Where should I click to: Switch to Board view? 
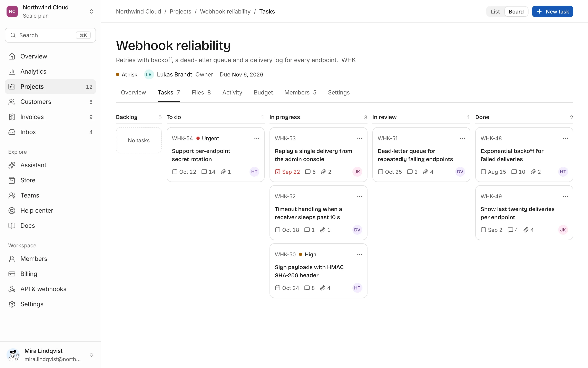point(516,11)
